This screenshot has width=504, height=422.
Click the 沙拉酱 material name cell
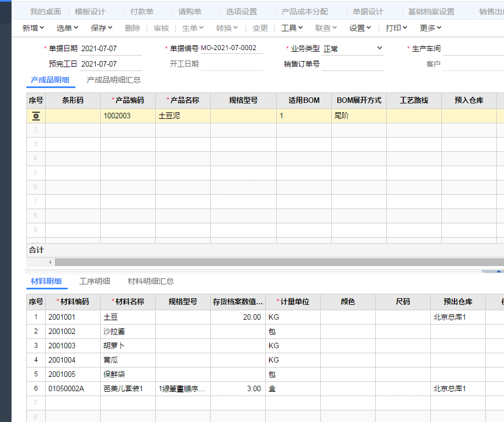128,331
